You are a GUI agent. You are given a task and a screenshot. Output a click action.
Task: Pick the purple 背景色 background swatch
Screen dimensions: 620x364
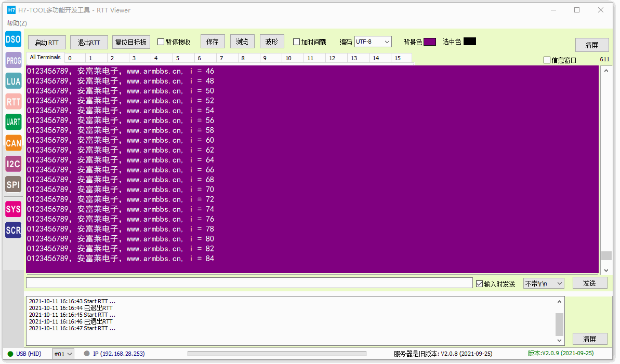pyautogui.click(x=429, y=42)
